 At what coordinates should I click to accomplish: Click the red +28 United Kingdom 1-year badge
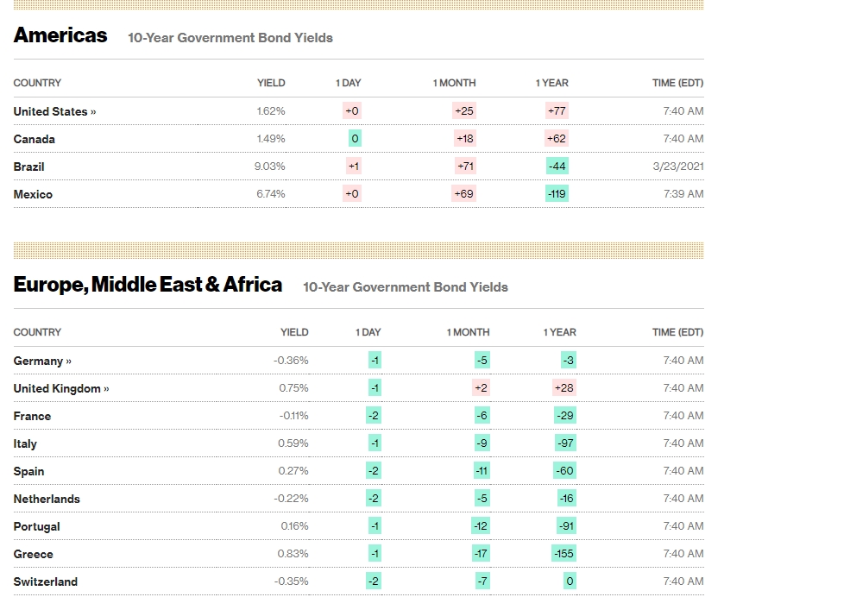564,388
